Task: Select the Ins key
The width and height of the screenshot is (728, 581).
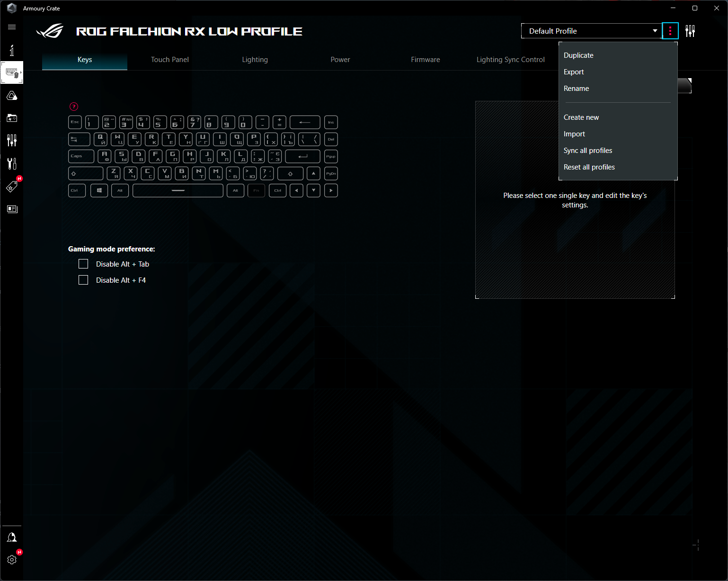Action: tap(331, 122)
